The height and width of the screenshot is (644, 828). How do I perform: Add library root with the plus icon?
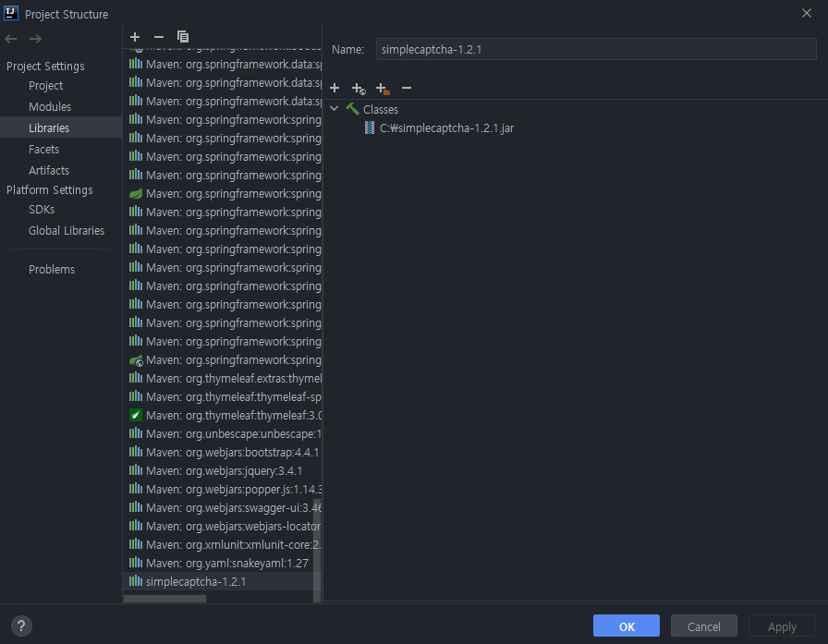[335, 88]
